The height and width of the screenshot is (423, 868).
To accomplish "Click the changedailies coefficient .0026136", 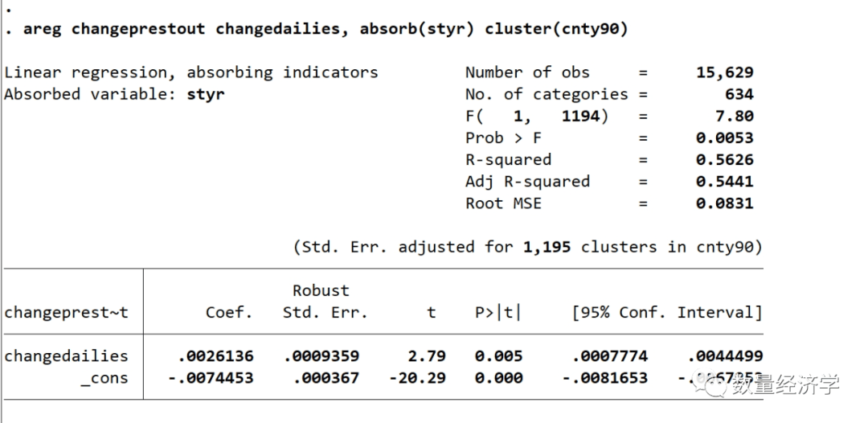I will pyautogui.click(x=215, y=355).
